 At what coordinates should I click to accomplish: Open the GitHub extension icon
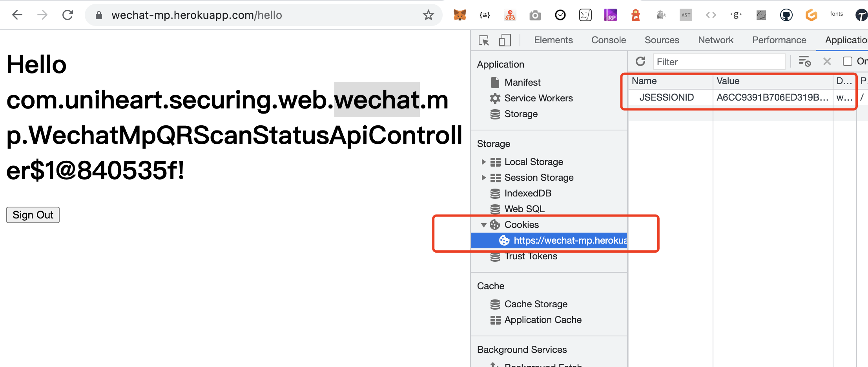pos(786,15)
